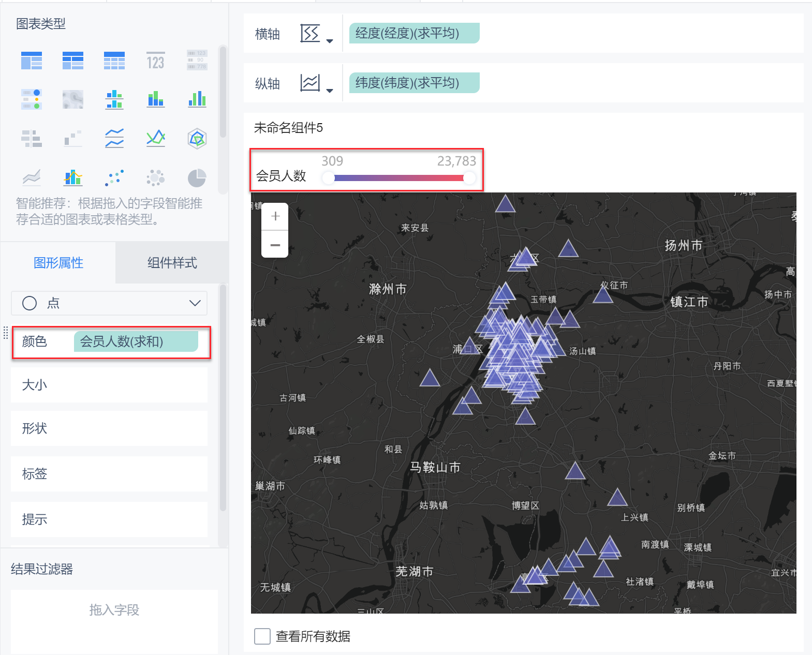The height and width of the screenshot is (655, 812).
Task: Select the contrast bar chart type
Action: 32,139
